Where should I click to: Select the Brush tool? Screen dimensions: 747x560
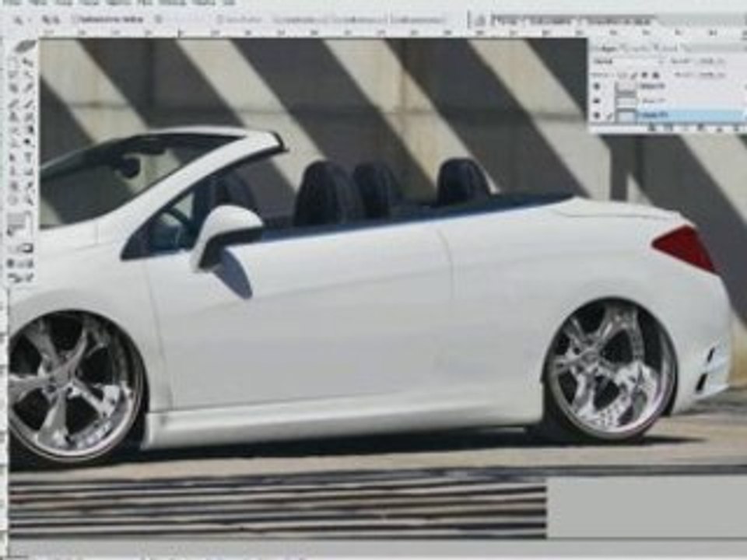(x=28, y=103)
